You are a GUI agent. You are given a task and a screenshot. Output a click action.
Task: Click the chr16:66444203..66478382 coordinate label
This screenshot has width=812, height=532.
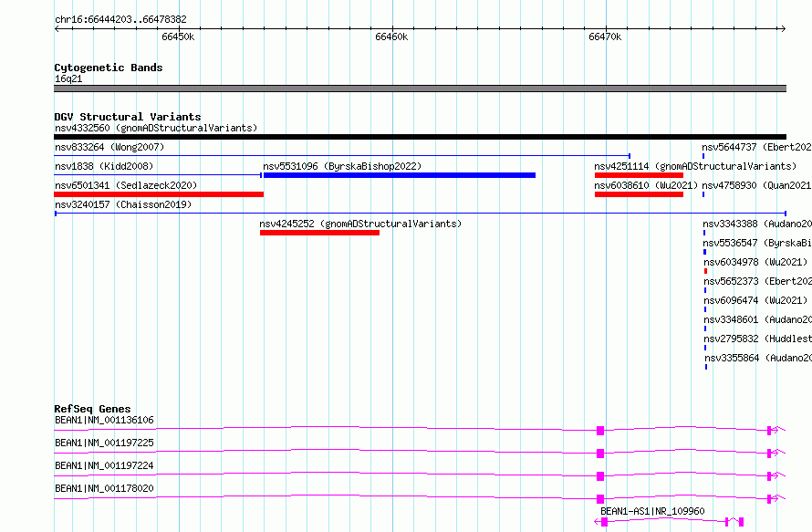[x=120, y=19]
